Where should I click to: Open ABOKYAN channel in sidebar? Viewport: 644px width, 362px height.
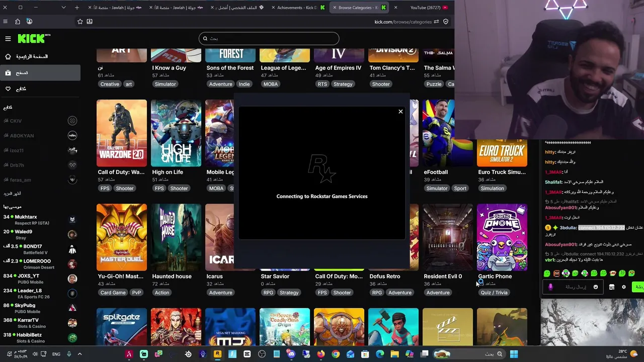(40, 135)
